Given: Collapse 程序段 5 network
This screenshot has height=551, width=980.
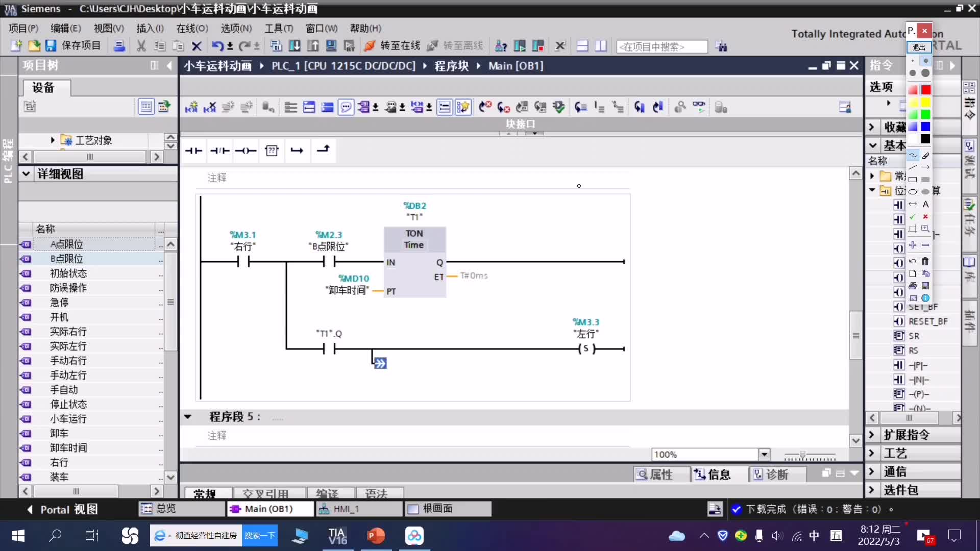Looking at the screenshot, I should tap(188, 417).
